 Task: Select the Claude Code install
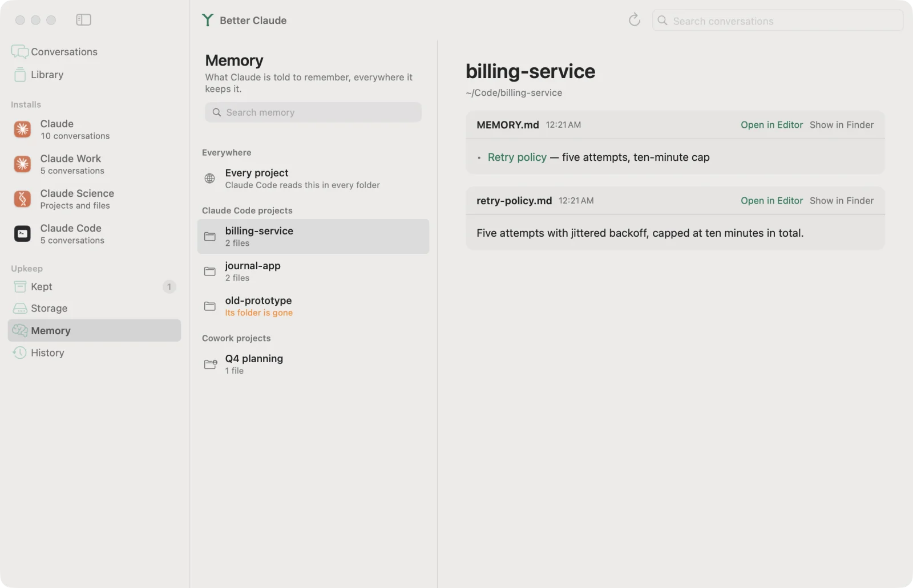(x=94, y=234)
